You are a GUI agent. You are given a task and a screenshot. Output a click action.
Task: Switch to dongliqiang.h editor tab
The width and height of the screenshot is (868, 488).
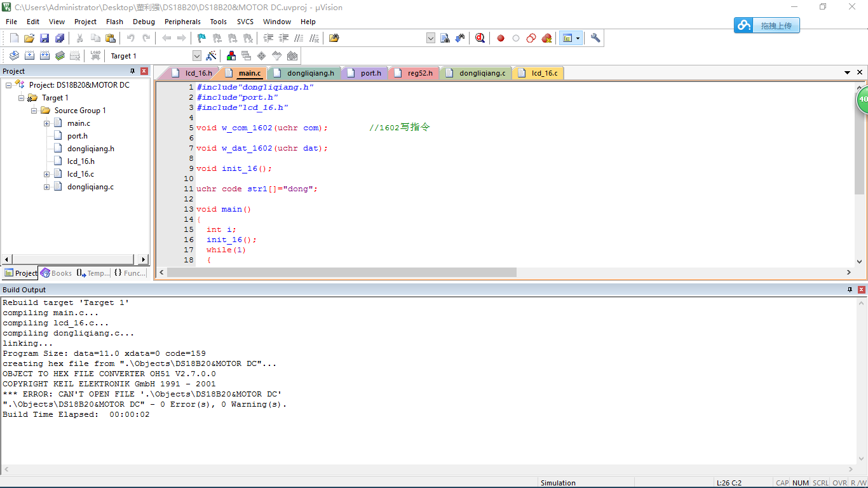click(x=304, y=73)
